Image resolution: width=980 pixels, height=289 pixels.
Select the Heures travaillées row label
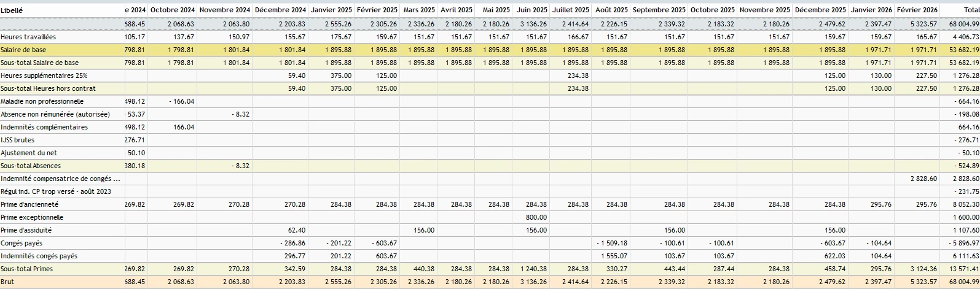click(x=28, y=37)
